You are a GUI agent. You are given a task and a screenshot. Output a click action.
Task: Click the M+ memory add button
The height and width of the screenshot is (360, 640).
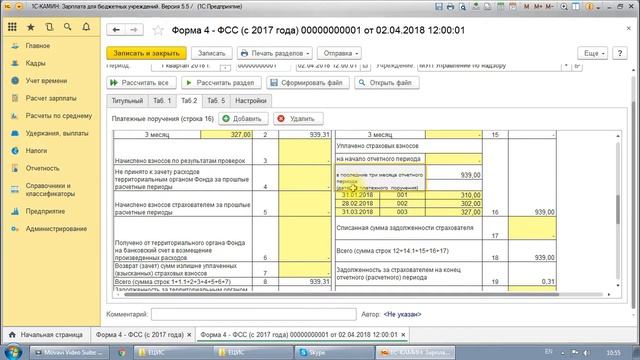pyautogui.click(x=538, y=7)
